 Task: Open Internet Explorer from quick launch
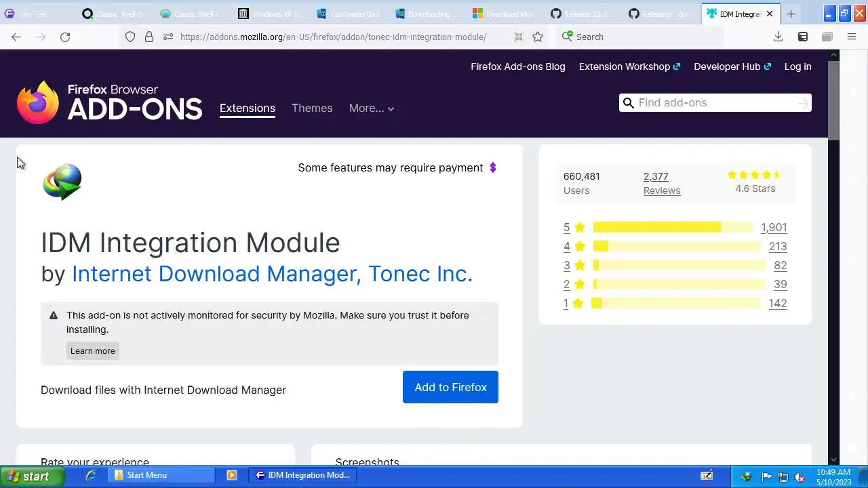[x=91, y=475]
